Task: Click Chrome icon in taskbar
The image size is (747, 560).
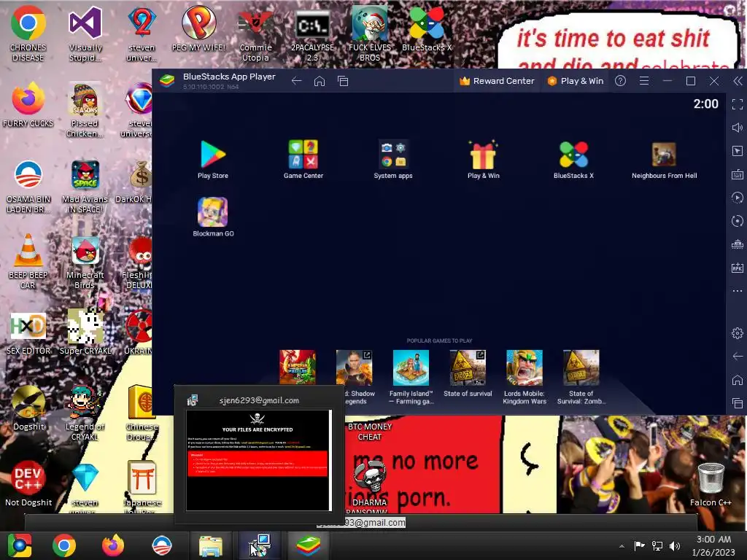Action: click(64, 545)
